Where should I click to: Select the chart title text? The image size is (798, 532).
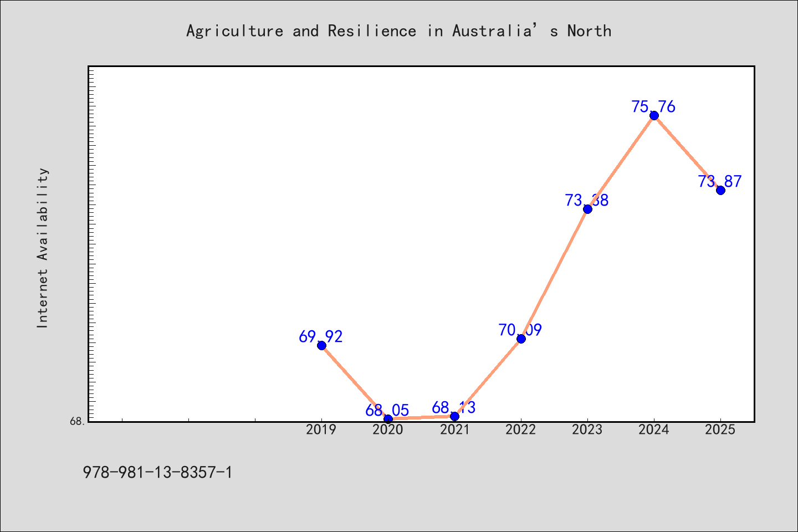pyautogui.click(x=399, y=30)
